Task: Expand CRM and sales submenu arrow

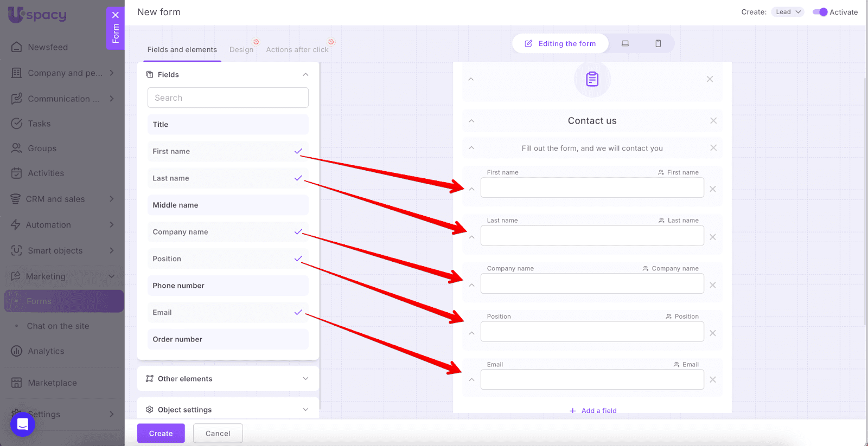Action: 112,199
